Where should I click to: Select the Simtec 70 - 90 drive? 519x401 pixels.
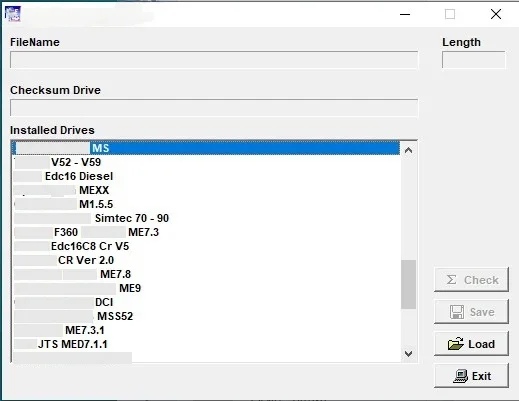206,218
